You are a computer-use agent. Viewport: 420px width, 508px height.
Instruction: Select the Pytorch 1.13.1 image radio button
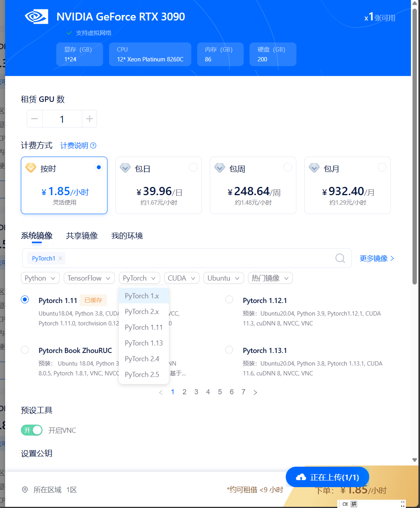pos(229,350)
